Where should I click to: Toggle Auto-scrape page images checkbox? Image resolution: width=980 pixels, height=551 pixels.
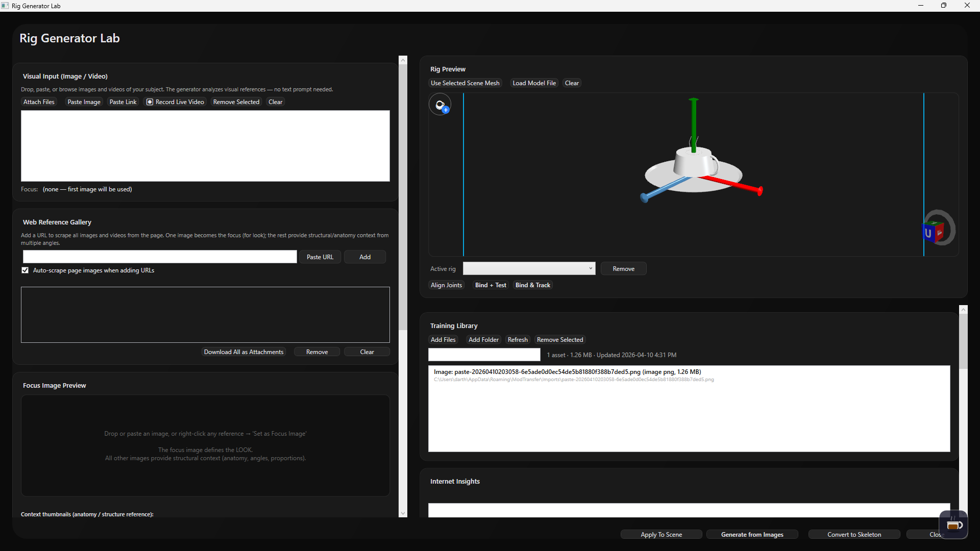[x=25, y=270]
